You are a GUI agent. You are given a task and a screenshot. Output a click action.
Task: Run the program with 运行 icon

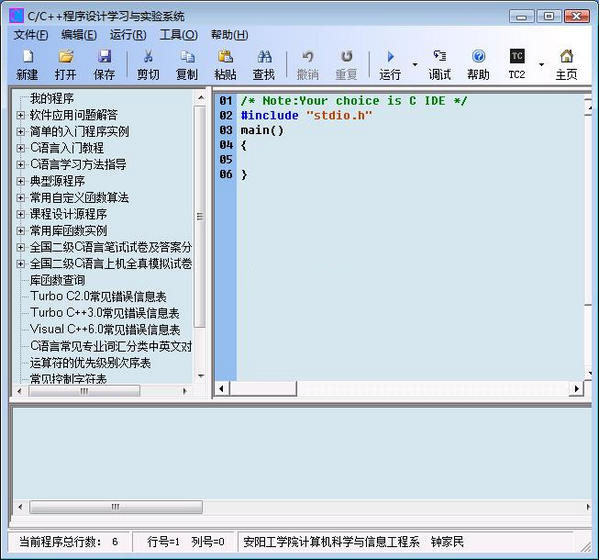(390, 57)
